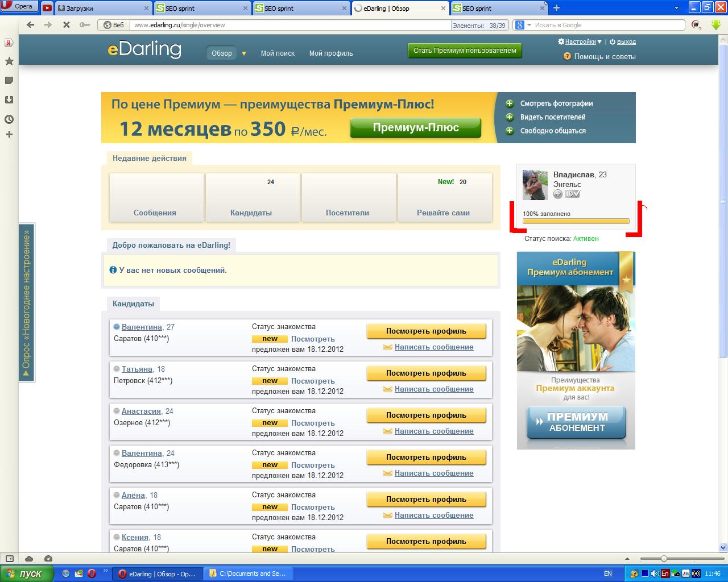Select the eDarling | Обзор browser tab
This screenshot has width=728, height=582.
tap(400, 9)
